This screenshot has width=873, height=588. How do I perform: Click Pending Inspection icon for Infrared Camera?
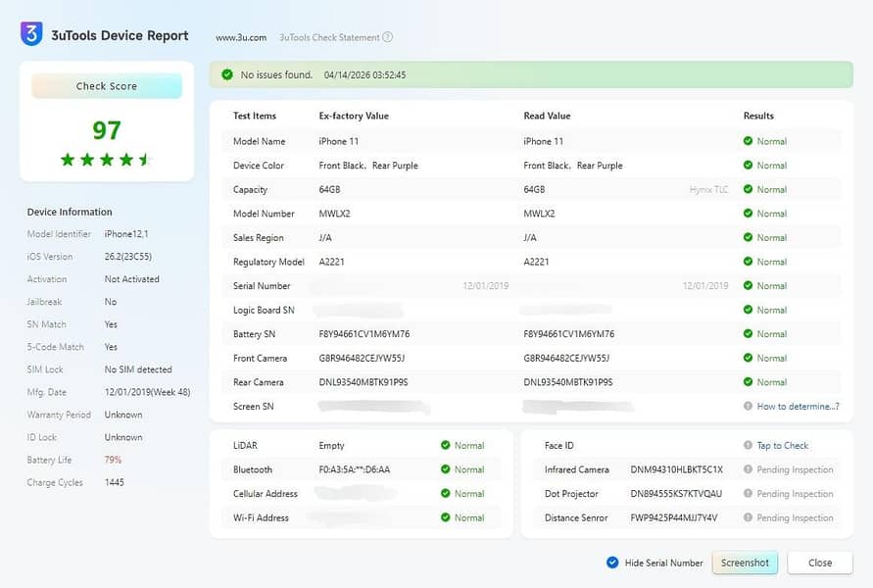749,470
